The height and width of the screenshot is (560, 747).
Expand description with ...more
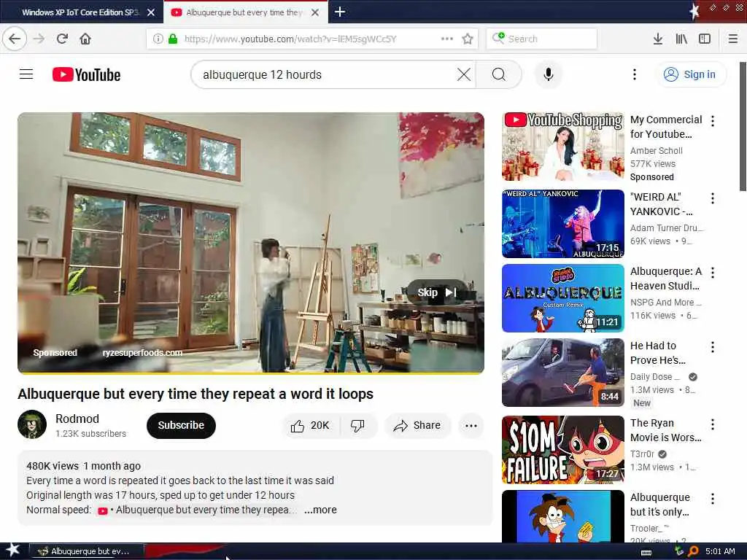321,510
